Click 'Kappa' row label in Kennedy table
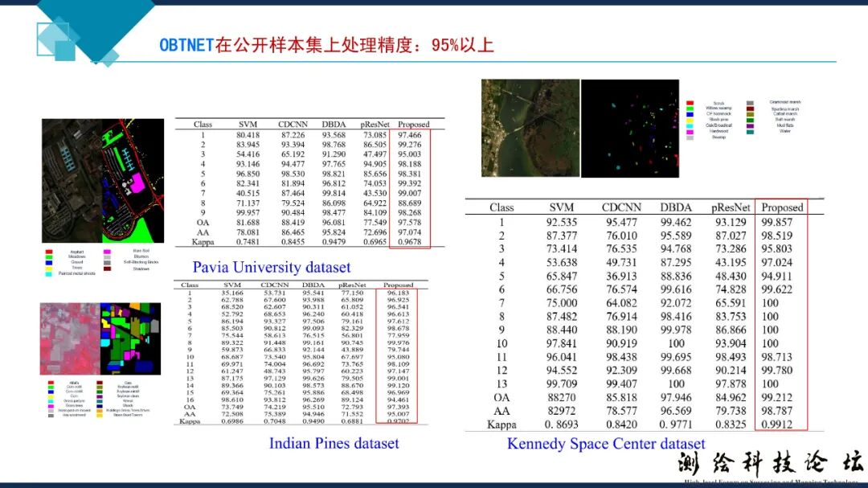Screen dimensions: 868x488 coord(502,424)
